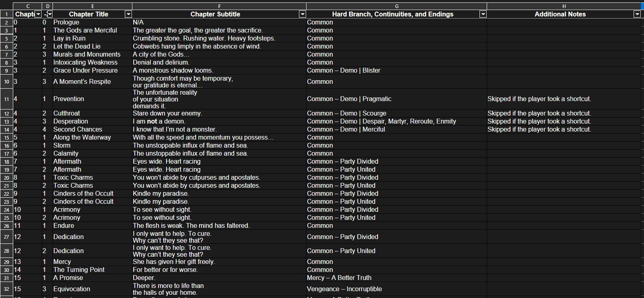Select the column D header
Image resolution: width=644 pixels, height=298 pixels.
point(48,6)
